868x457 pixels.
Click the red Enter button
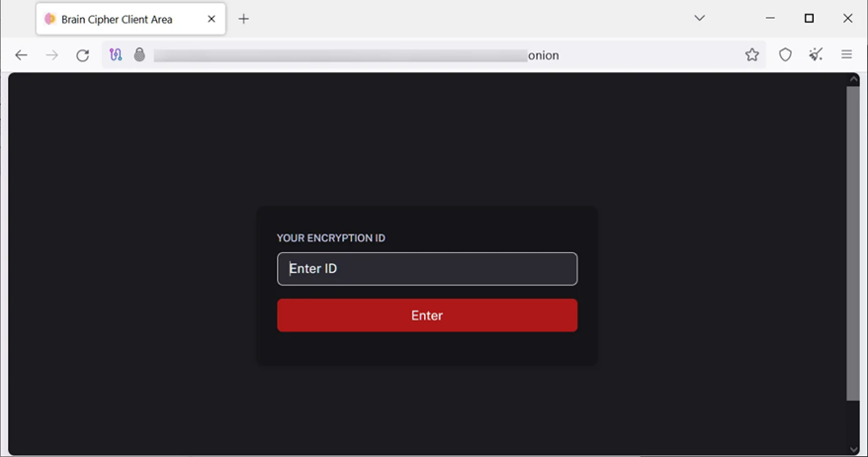427,316
